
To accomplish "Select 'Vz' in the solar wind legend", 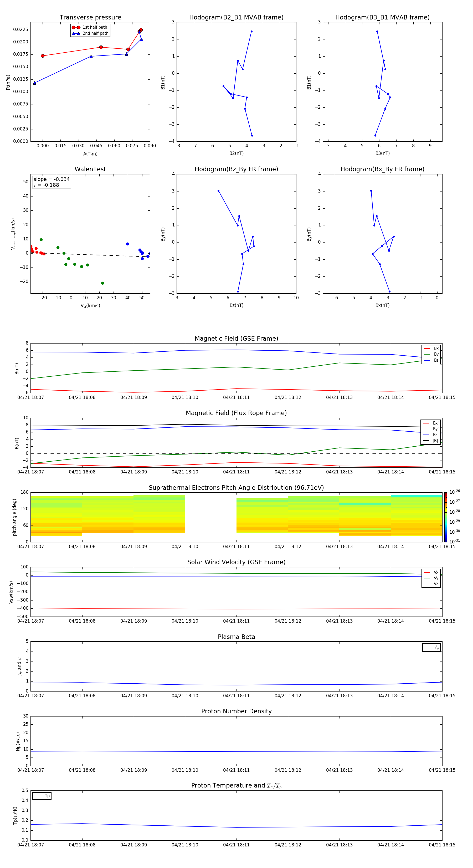I will (431, 584).
